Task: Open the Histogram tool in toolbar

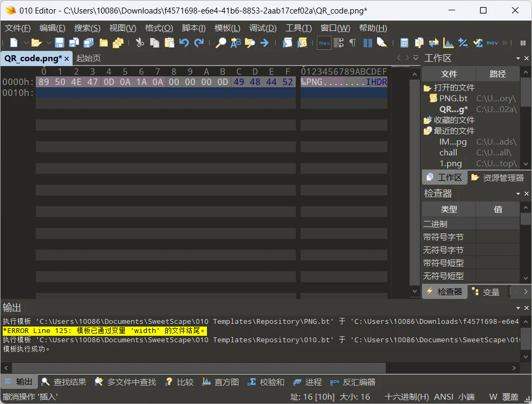Action: click(448, 43)
